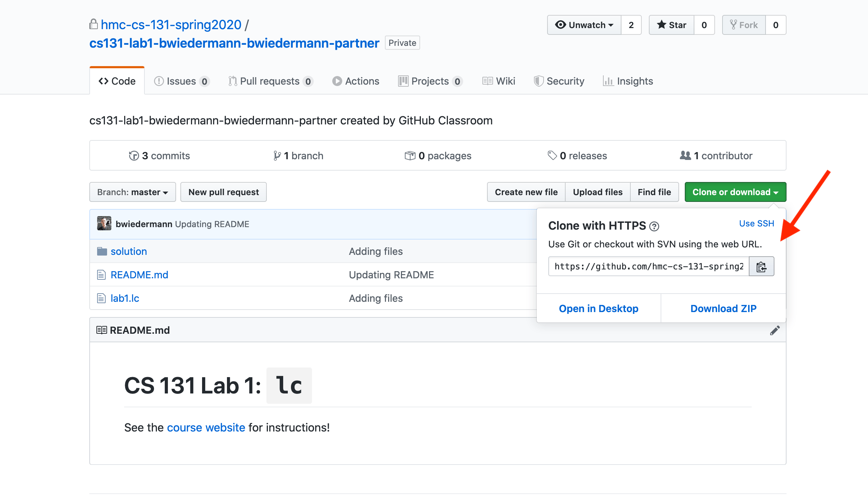
Task: Open the Adding files commit for solution
Action: click(376, 251)
